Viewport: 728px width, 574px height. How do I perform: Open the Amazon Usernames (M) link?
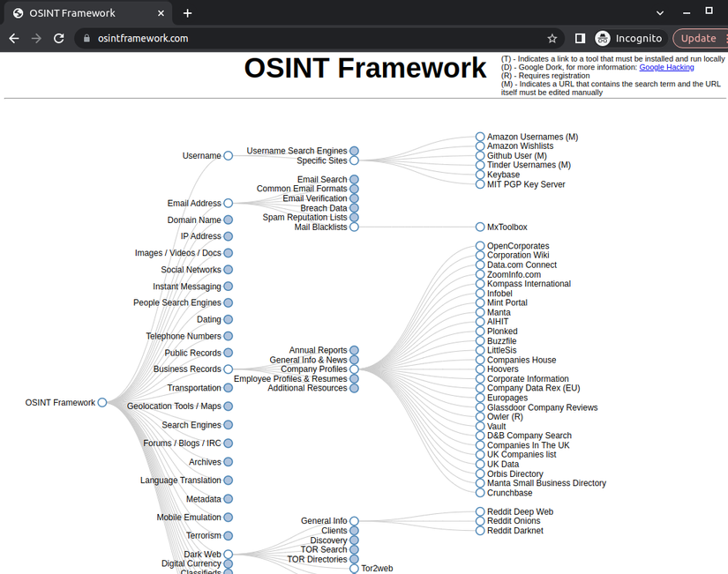[532, 137]
